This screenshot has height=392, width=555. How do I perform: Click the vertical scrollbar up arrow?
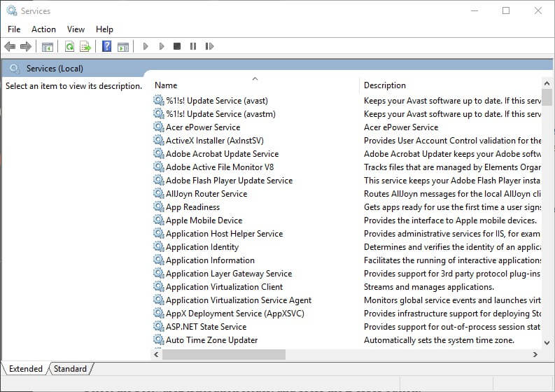547,83
